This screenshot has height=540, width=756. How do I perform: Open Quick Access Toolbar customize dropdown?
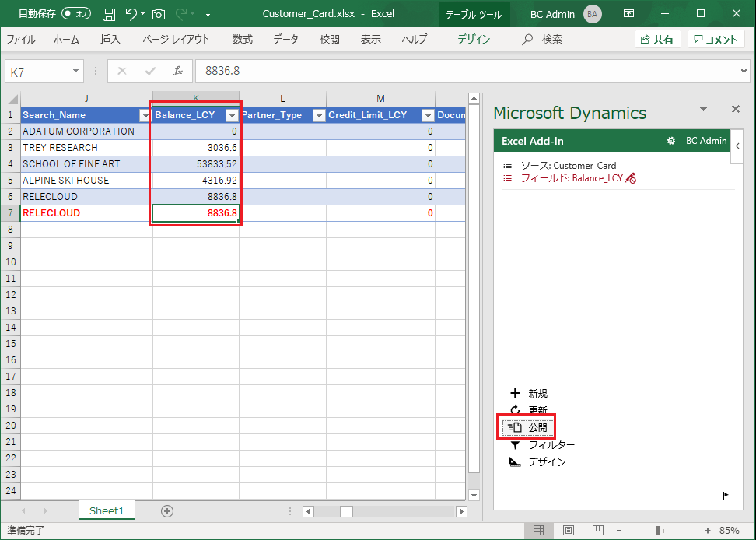pos(208,15)
